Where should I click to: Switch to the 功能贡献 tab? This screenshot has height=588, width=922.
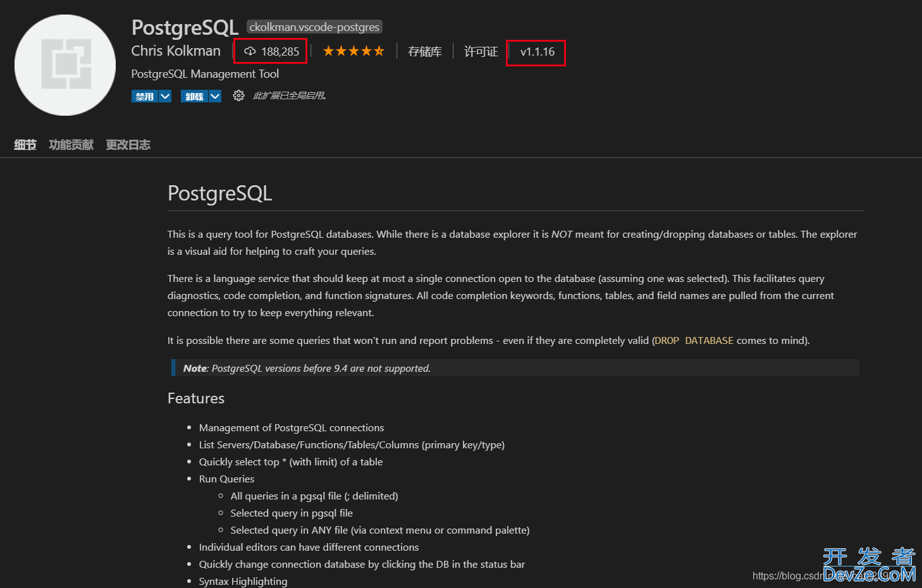(71, 145)
